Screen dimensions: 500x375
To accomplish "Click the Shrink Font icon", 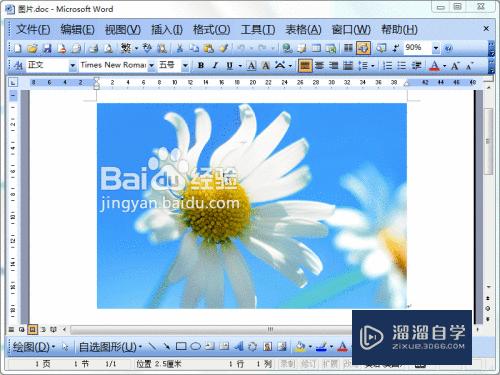I will coord(470,66).
